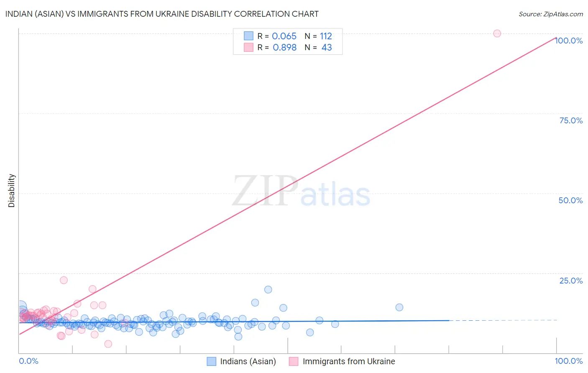Click the N = 112 sample count
Screen dimensions: 588x373
pyautogui.click(x=318, y=36)
